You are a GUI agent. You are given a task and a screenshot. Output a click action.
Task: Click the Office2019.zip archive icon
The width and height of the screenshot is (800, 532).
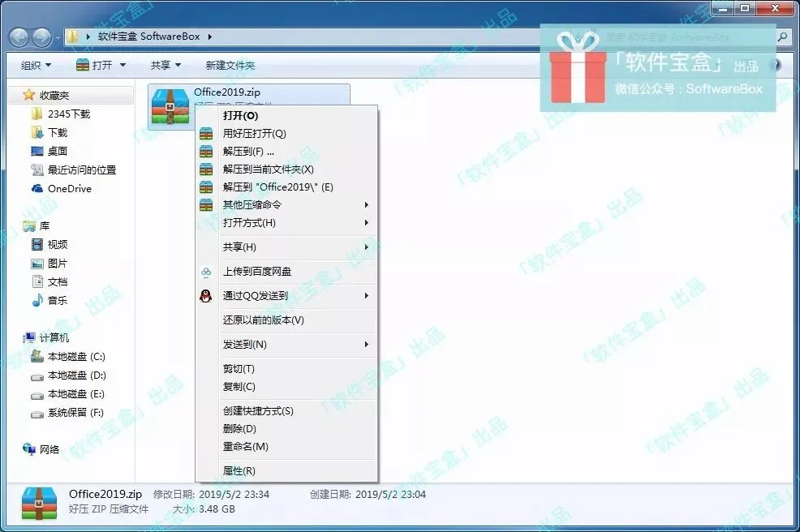pyautogui.click(x=170, y=106)
